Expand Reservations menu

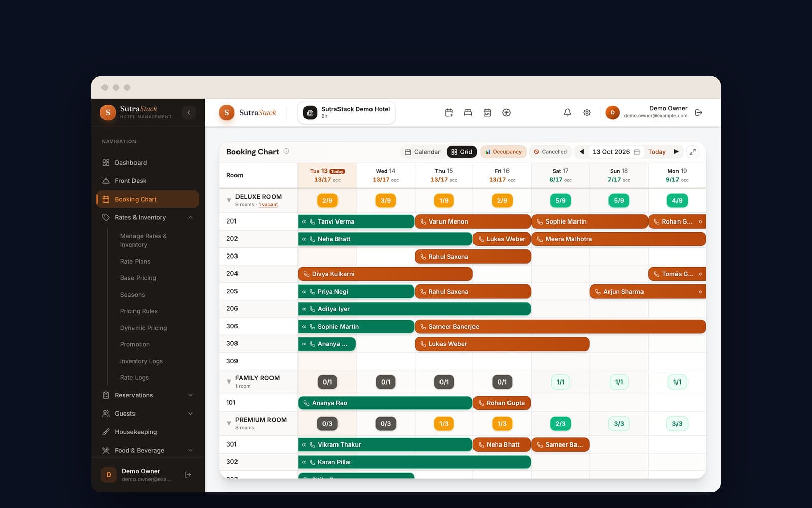pos(190,395)
